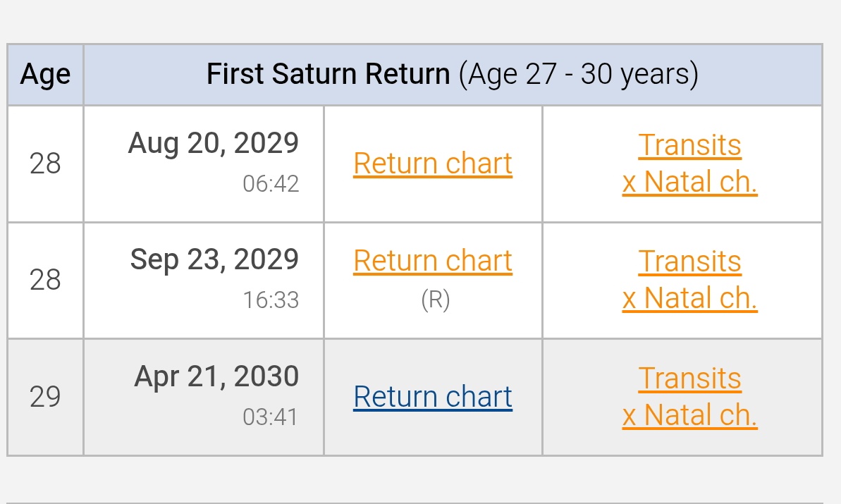Click the (R) retrograde marker
Viewport: 841px width, 504px height.
tap(435, 300)
